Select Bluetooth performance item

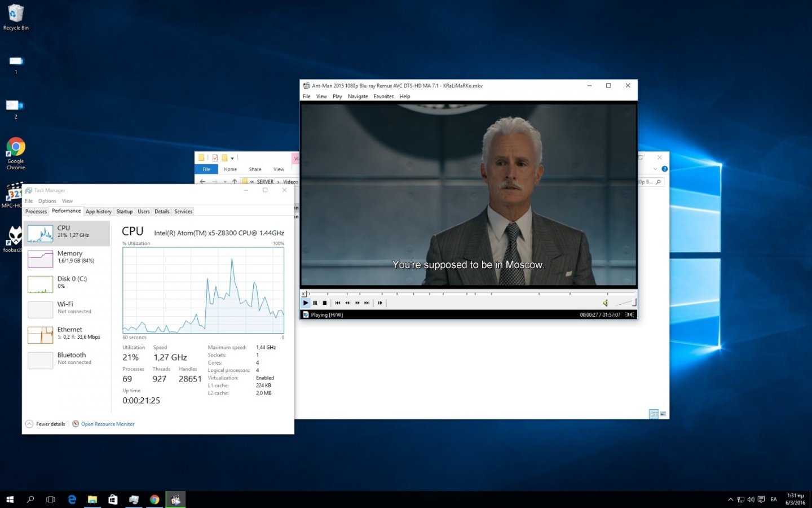click(x=67, y=360)
